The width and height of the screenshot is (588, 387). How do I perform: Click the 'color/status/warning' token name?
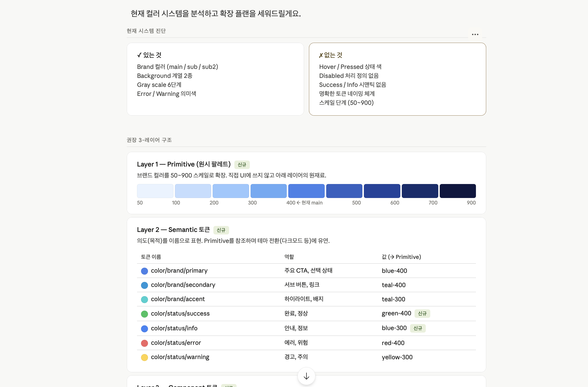[180, 357]
